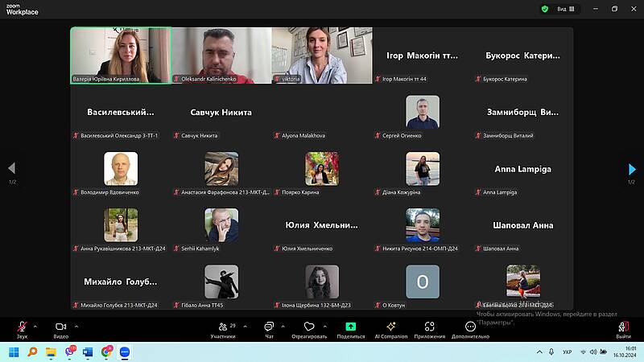Viewport: 644px width, 362px height.
Task: Click Гібало Анна ТТ45 profile picture
Action: pos(221,281)
